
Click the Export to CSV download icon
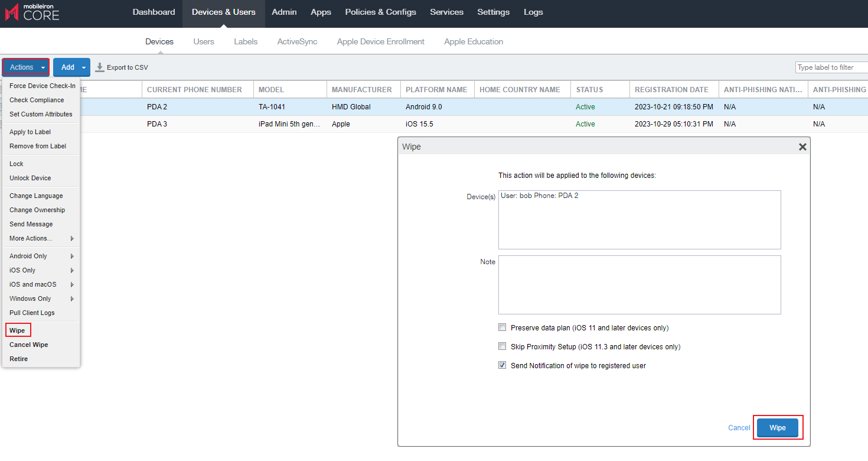[100, 67]
